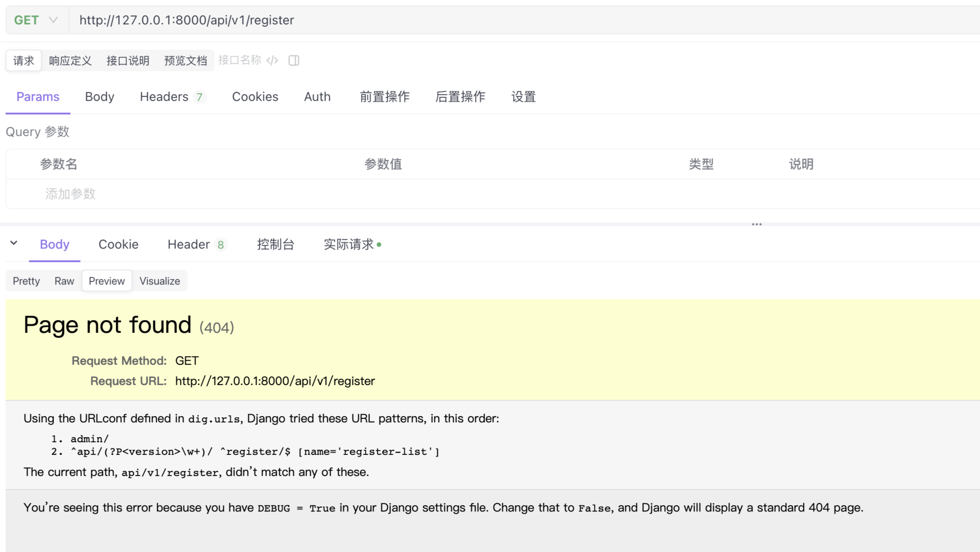Screen dimensions: 980x552
Task: Switch to Pretty response view
Action: tap(26, 281)
